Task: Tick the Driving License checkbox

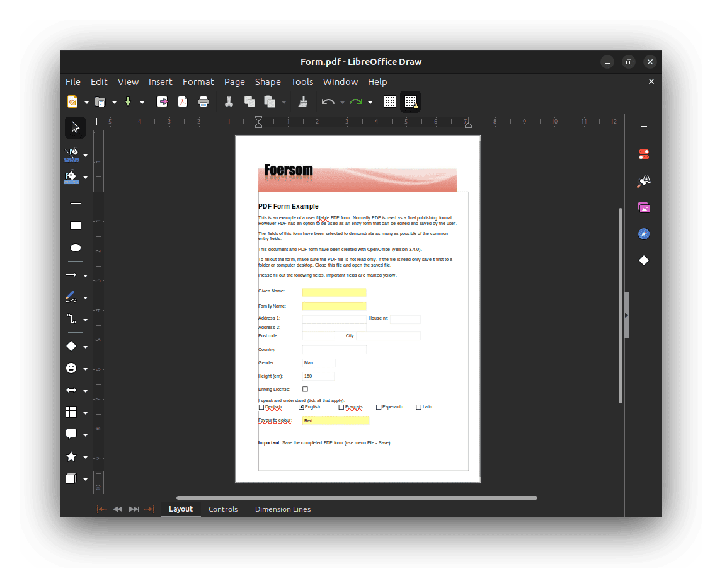Action: coord(305,389)
